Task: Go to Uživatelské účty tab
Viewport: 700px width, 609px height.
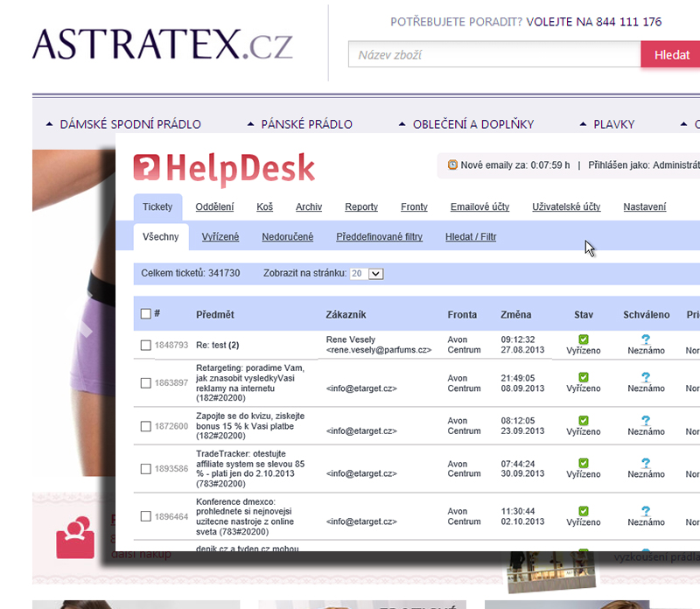Action: pyautogui.click(x=566, y=206)
